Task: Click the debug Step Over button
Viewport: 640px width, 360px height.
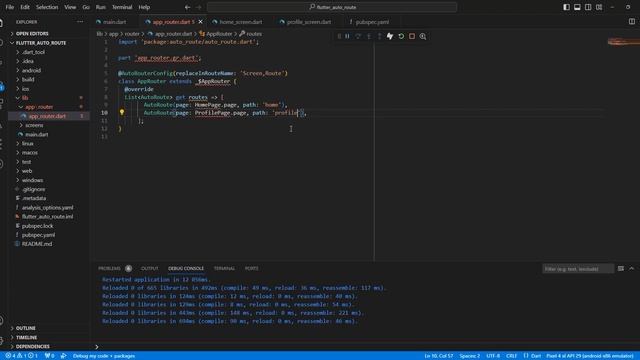Action: (358, 36)
